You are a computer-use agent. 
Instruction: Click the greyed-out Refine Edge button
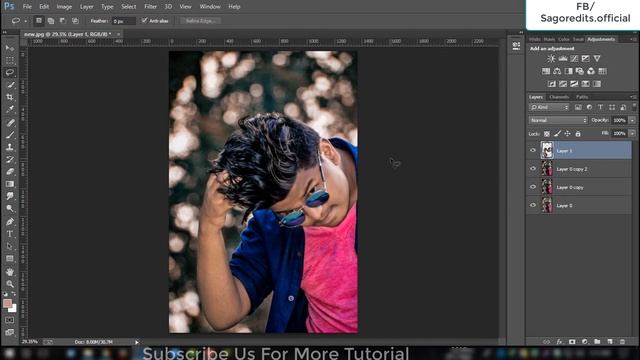[200, 20]
